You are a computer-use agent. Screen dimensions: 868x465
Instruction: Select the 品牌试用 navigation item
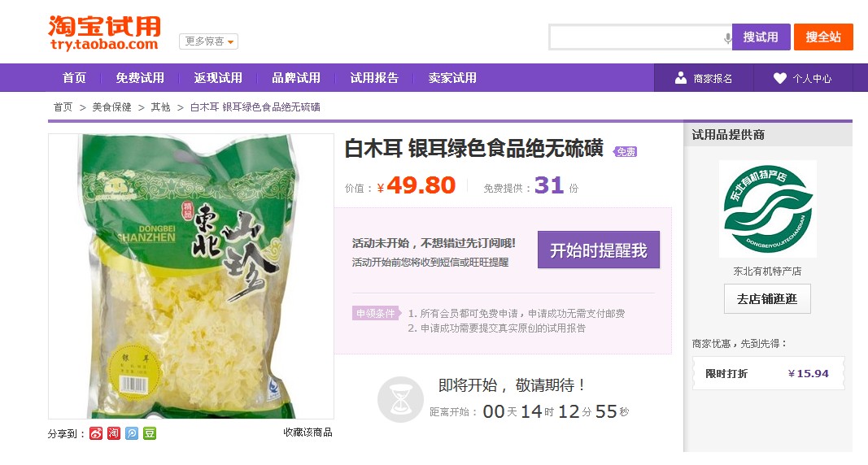296,78
